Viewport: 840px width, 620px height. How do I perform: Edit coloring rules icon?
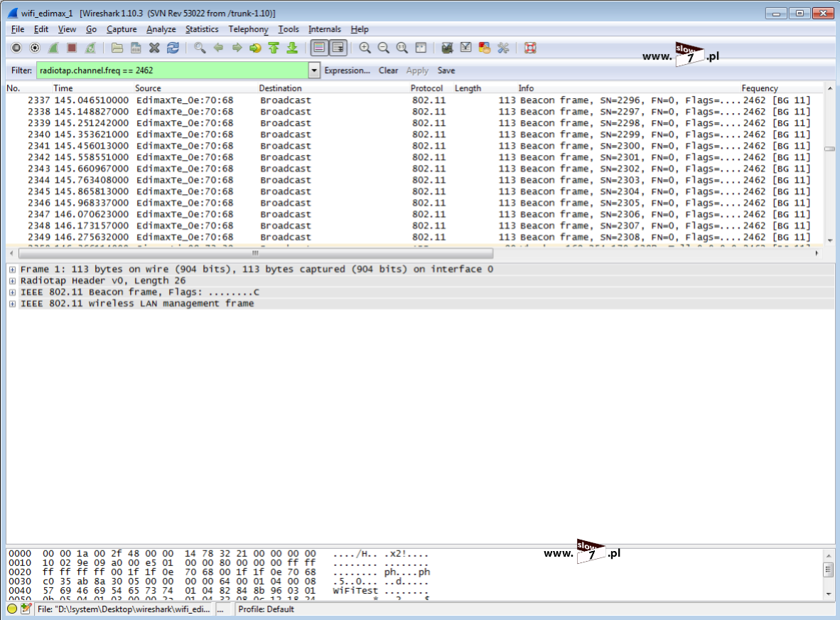click(484, 48)
